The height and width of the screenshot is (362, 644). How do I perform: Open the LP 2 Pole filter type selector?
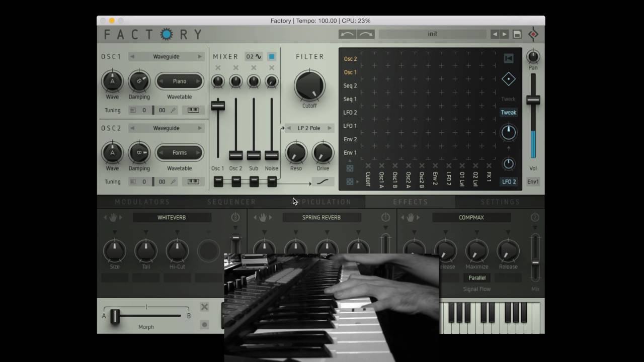[x=309, y=128]
